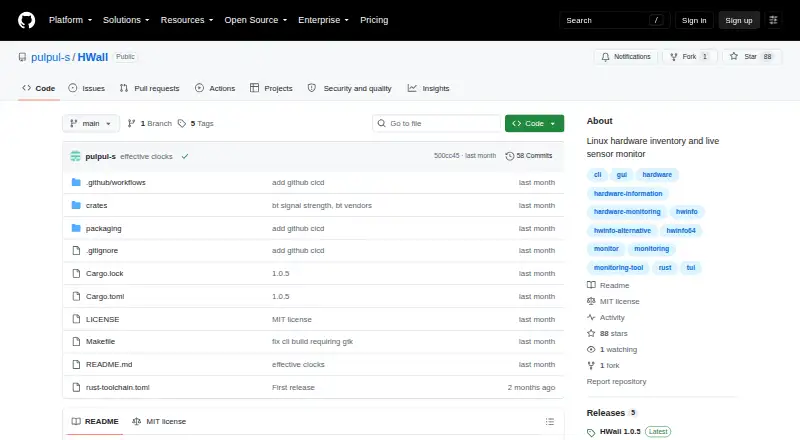Expand the Open Source menu
The image size is (800, 440).
pos(256,20)
